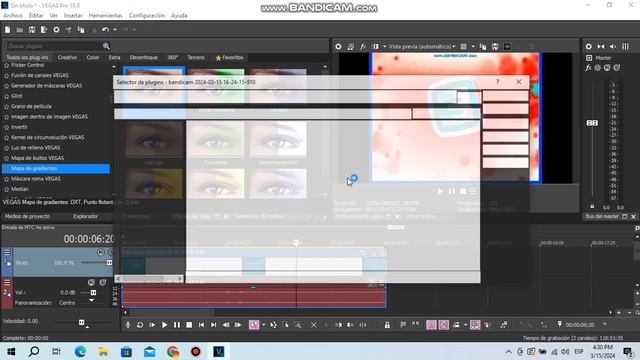Screen dimensions: 640x360
Task: Toggle favorite star for Median
Action: 7,189
